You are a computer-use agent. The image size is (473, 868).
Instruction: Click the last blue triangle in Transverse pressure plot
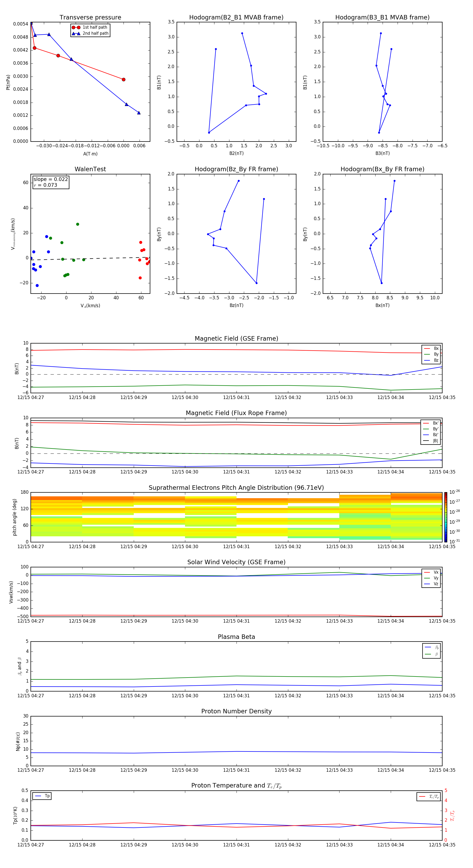[139, 113]
